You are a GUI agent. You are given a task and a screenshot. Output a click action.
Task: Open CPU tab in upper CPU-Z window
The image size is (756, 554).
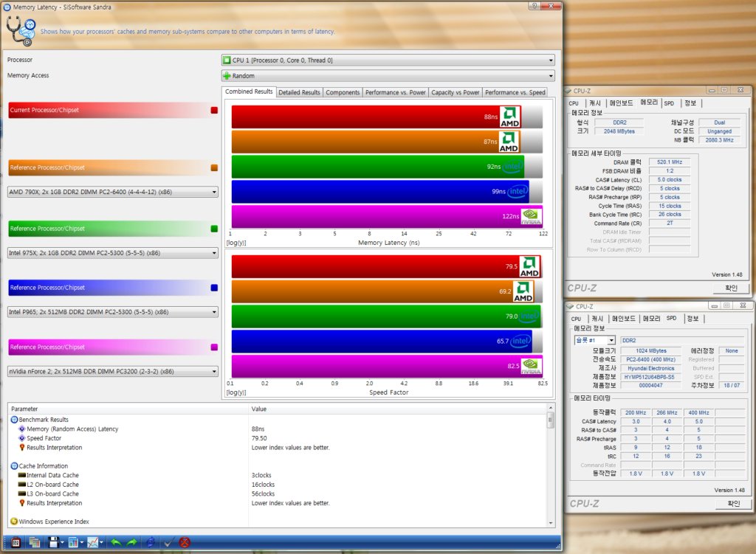(x=574, y=103)
